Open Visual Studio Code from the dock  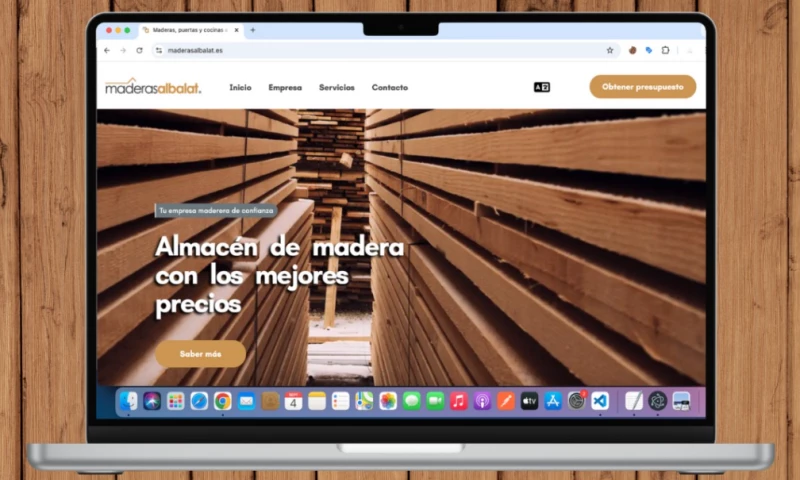600,401
